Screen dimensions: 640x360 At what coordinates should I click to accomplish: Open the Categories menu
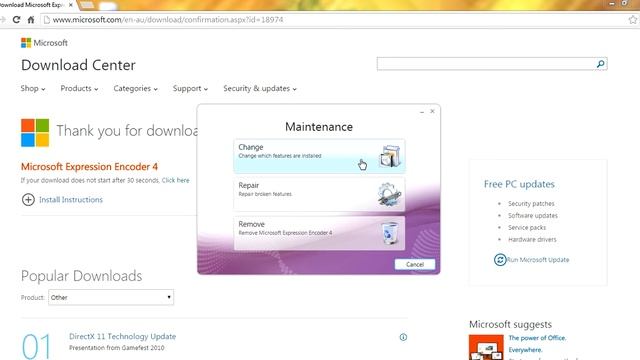click(136, 89)
